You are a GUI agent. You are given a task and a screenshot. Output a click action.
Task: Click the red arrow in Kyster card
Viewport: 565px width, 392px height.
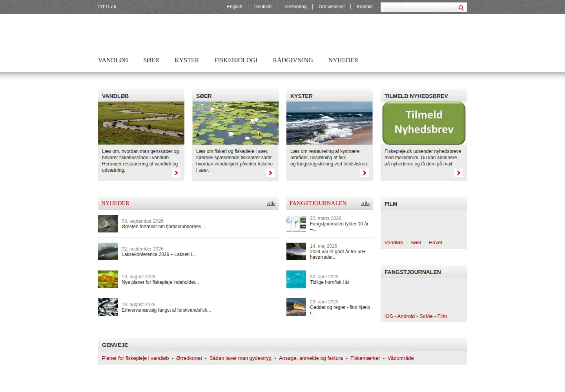pyautogui.click(x=365, y=173)
